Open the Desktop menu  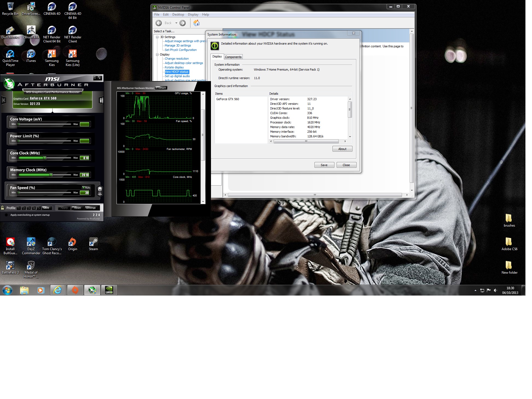point(178,15)
